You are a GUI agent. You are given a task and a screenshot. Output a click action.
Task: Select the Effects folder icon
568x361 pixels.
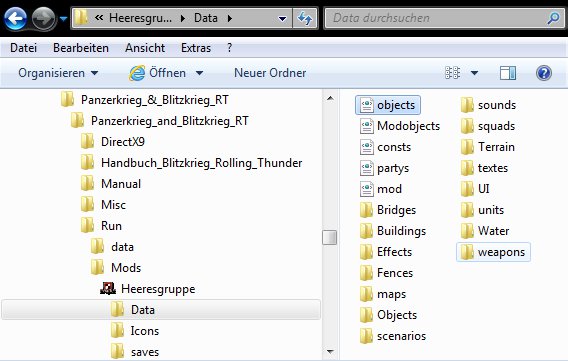pyautogui.click(x=367, y=252)
